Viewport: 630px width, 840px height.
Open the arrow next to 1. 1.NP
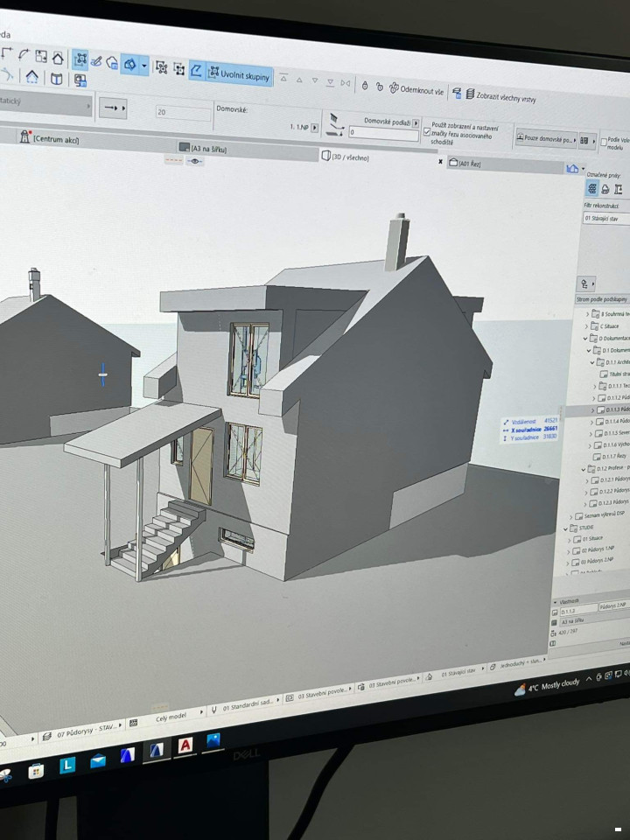(314, 128)
